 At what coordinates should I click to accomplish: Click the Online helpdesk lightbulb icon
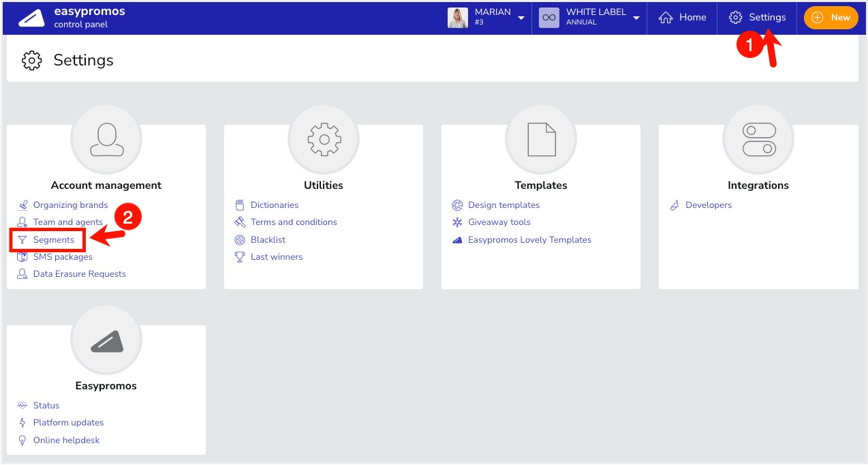(22, 440)
